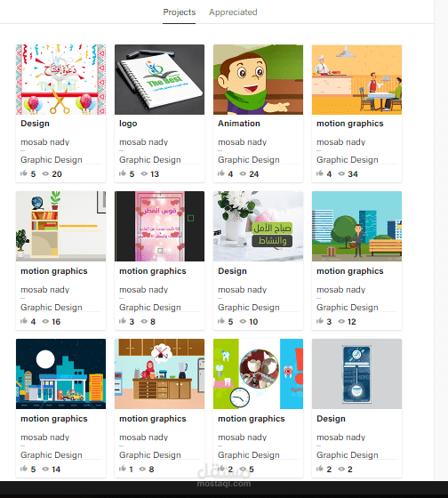Click 'mosab nady' author on the logo card
This screenshot has height=498, width=448.
pos(143,142)
